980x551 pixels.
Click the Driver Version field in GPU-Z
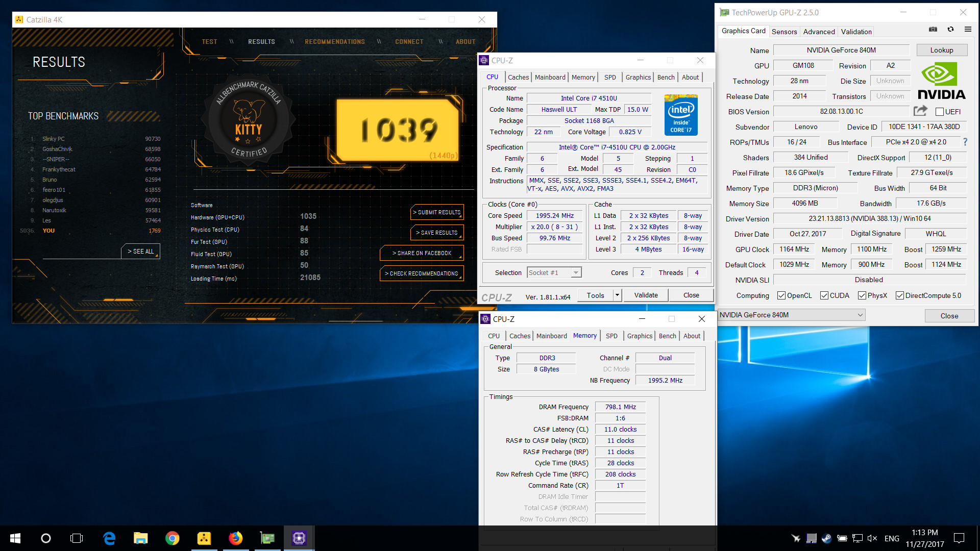[870, 218]
